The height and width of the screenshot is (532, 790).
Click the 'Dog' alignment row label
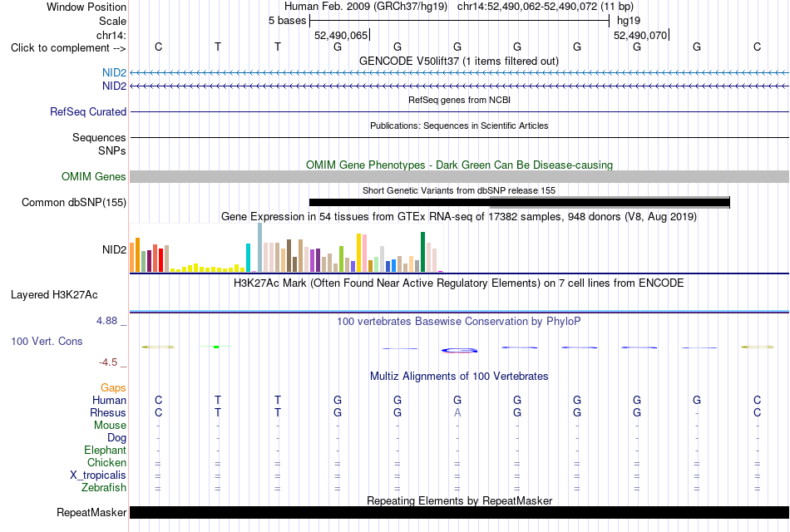pyautogui.click(x=116, y=438)
